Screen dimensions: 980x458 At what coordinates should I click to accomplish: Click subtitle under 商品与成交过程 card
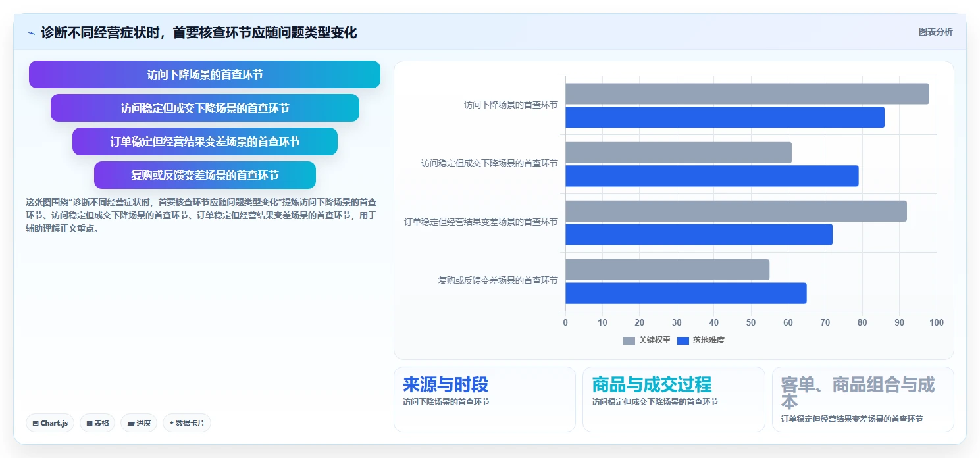click(x=655, y=402)
